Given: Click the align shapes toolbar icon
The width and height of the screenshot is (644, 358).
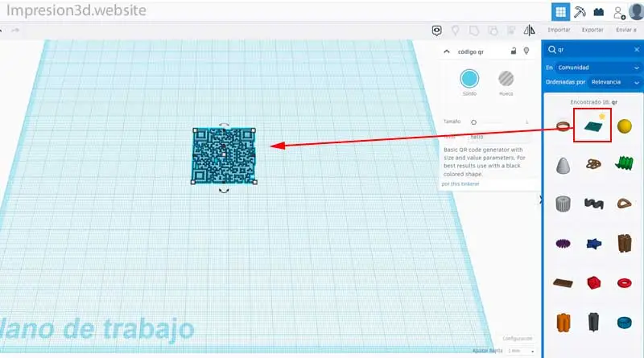Looking at the screenshot, I should [x=511, y=31].
